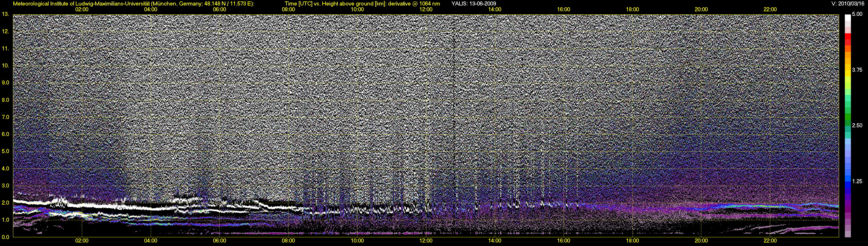Click '02:00' on the bottom time axis

[x=82, y=241]
